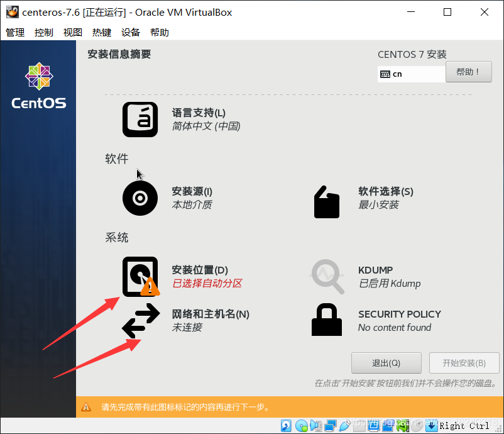The image size is (504, 434).
Task: Click VirtualBox audio status icon
Action: tap(316, 426)
